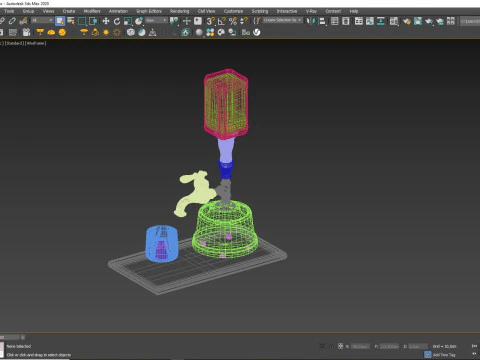Activate the Select and Rotate tool
Image resolution: width=480 pixels, height=360 pixels.
click(x=117, y=21)
